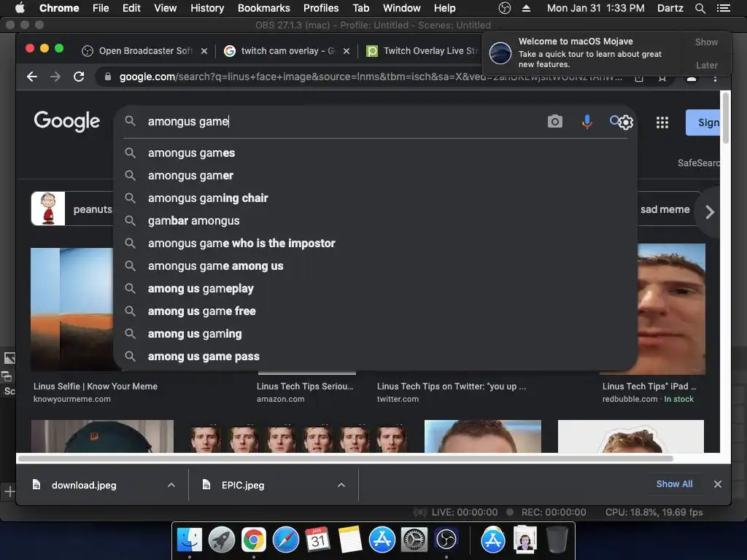The width and height of the screenshot is (747, 560).
Task: Click the padlock site info icon
Action: click(x=108, y=77)
